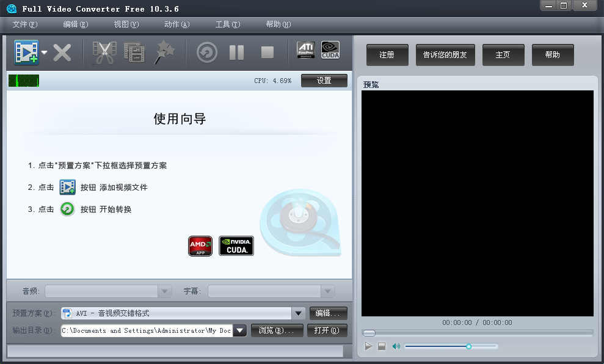
Task: Click the 浏览(B)... browse button
Action: pos(277,330)
